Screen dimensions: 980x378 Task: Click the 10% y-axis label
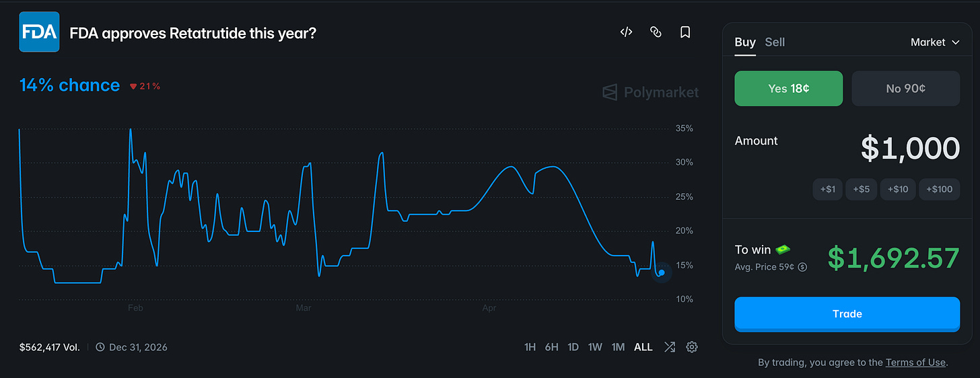coord(684,299)
